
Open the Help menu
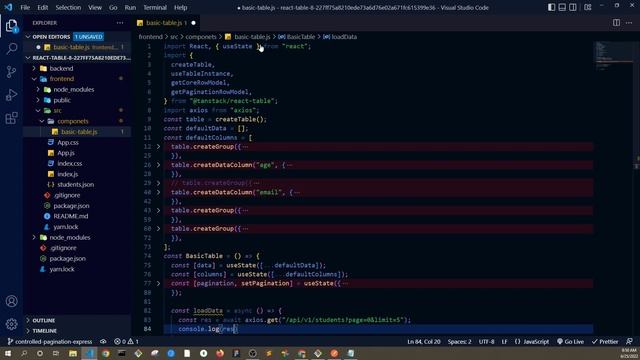coord(180,7)
